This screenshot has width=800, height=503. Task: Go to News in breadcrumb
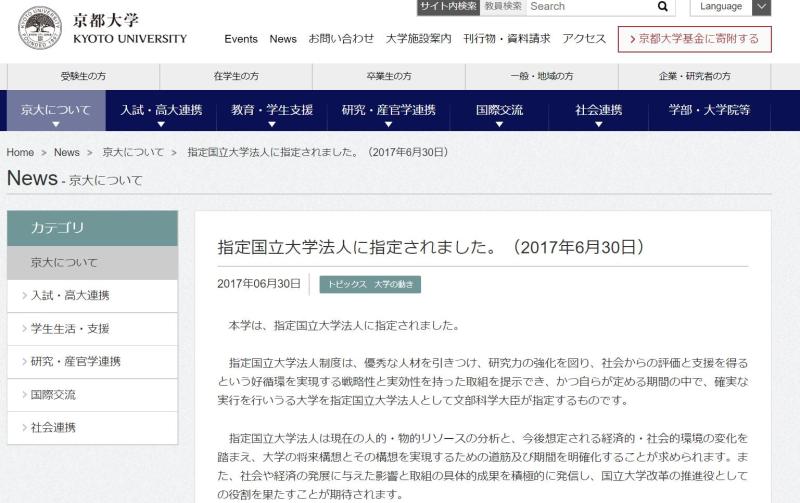(67, 153)
